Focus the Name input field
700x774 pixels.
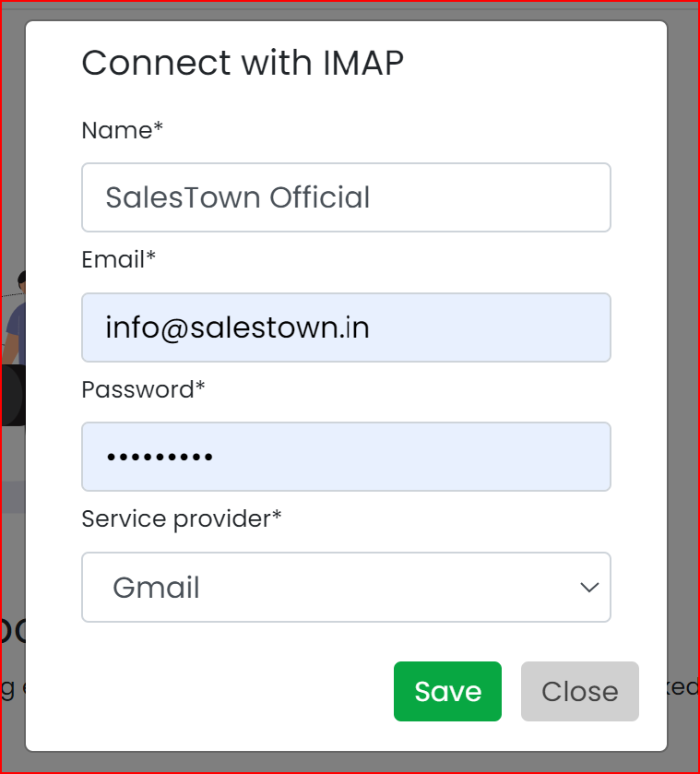pyautogui.click(x=346, y=196)
